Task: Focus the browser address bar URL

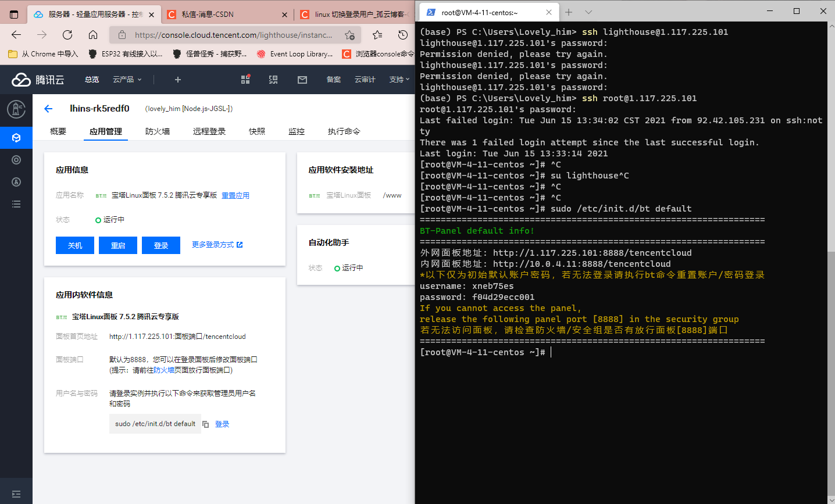Action: tap(233, 35)
